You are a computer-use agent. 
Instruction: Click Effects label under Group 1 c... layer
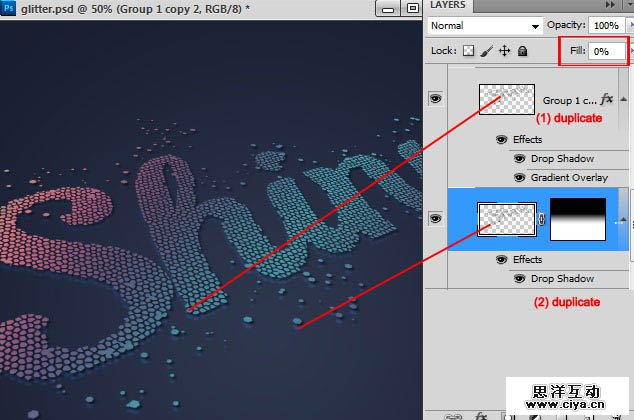[527, 139]
